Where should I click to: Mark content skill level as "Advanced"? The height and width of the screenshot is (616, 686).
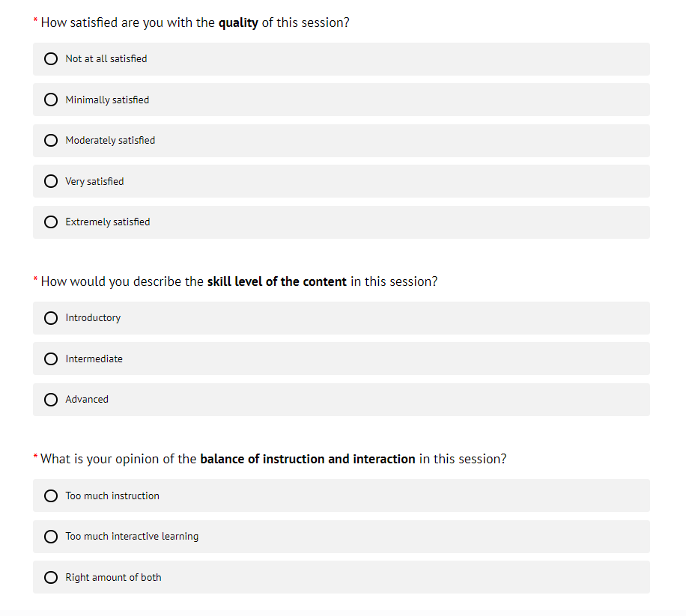(x=51, y=400)
